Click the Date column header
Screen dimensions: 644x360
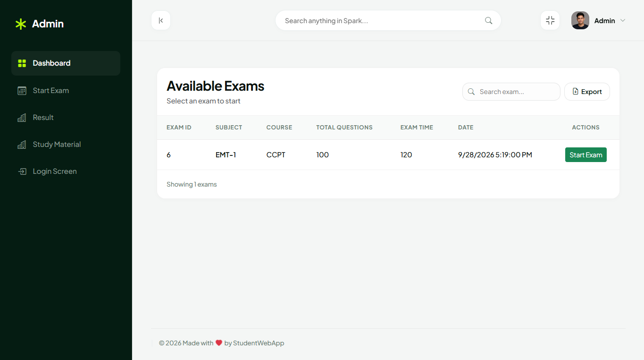466,128
